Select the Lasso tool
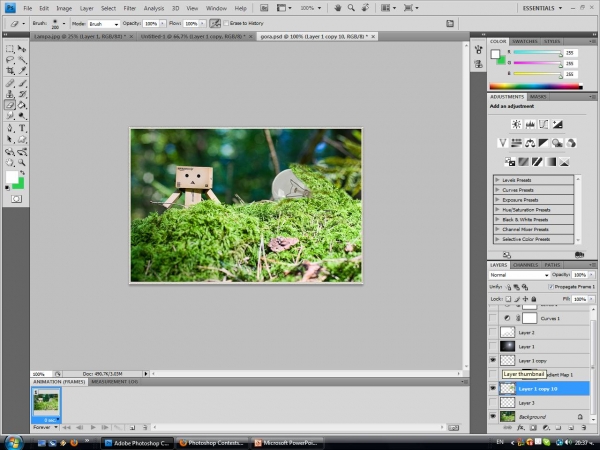The image size is (600, 450). pyautogui.click(x=10, y=60)
